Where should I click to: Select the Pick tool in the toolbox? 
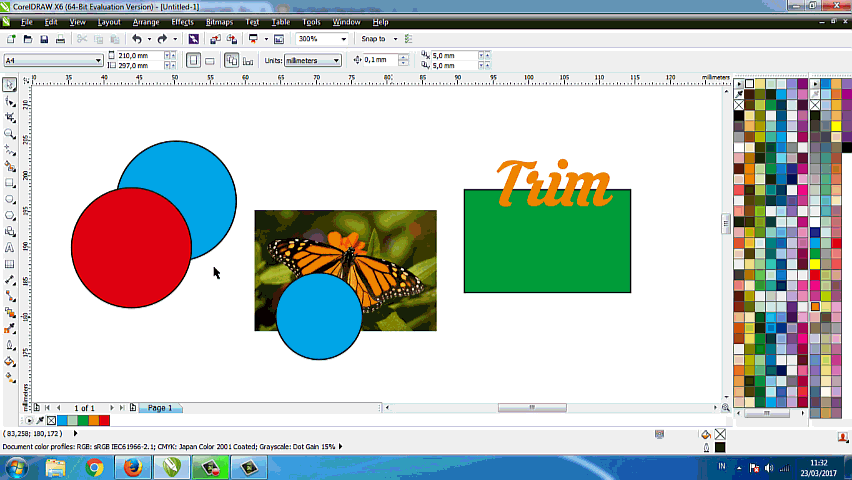10,84
